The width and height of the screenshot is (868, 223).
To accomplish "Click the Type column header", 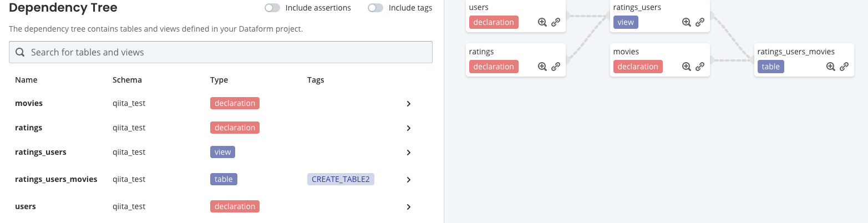I will tap(219, 80).
